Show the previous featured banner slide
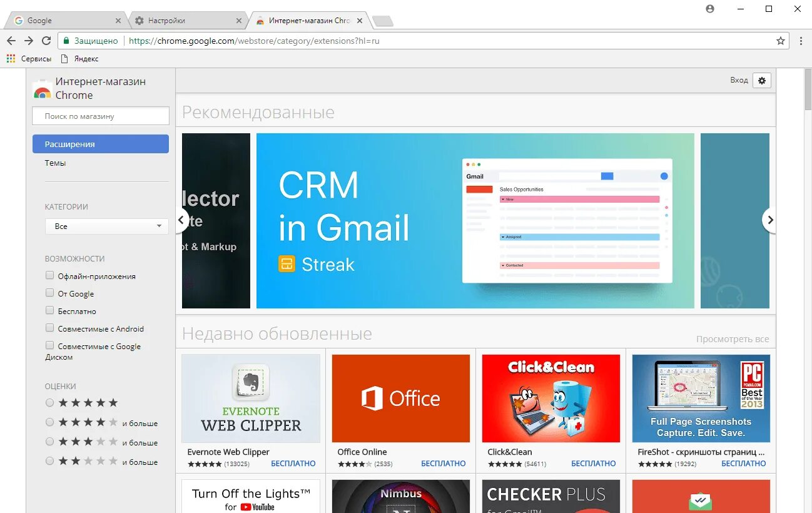 tap(181, 220)
